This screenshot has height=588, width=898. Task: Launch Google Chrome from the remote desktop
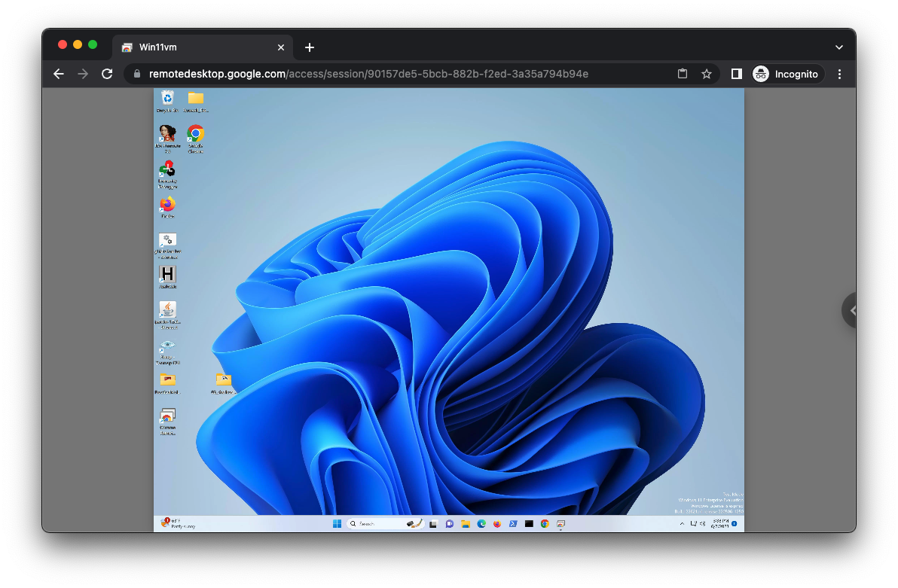click(x=196, y=135)
